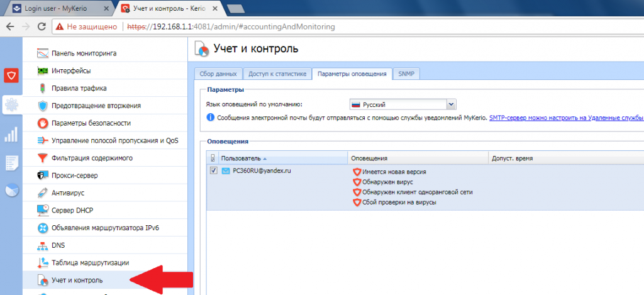Viewport: 644px width, 295px height.
Task: Click the shield icon beside Обнаружен вирус
Action: 357,182
